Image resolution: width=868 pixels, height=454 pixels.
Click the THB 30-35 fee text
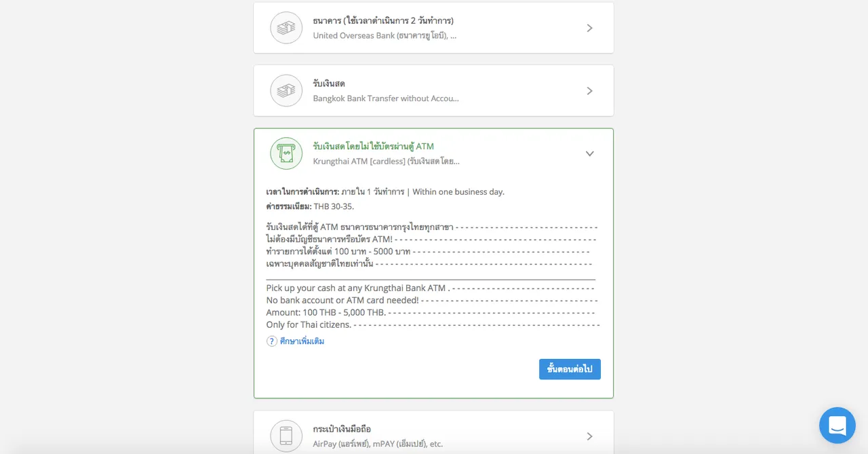334,206
